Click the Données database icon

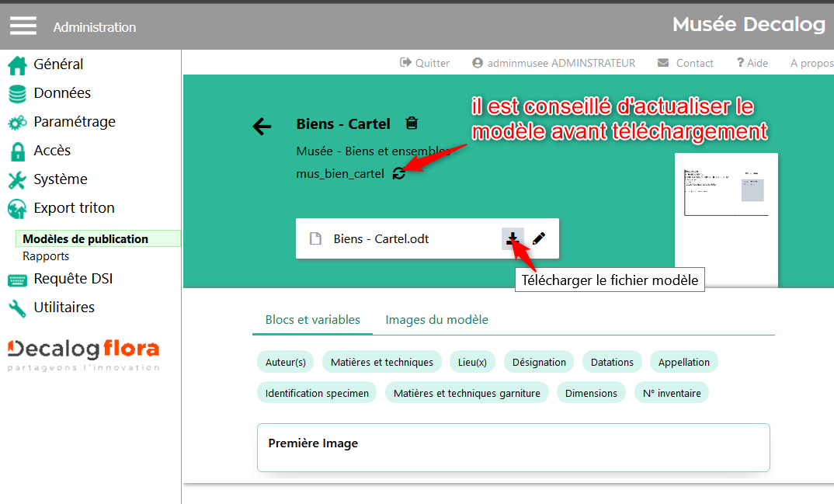[17, 94]
